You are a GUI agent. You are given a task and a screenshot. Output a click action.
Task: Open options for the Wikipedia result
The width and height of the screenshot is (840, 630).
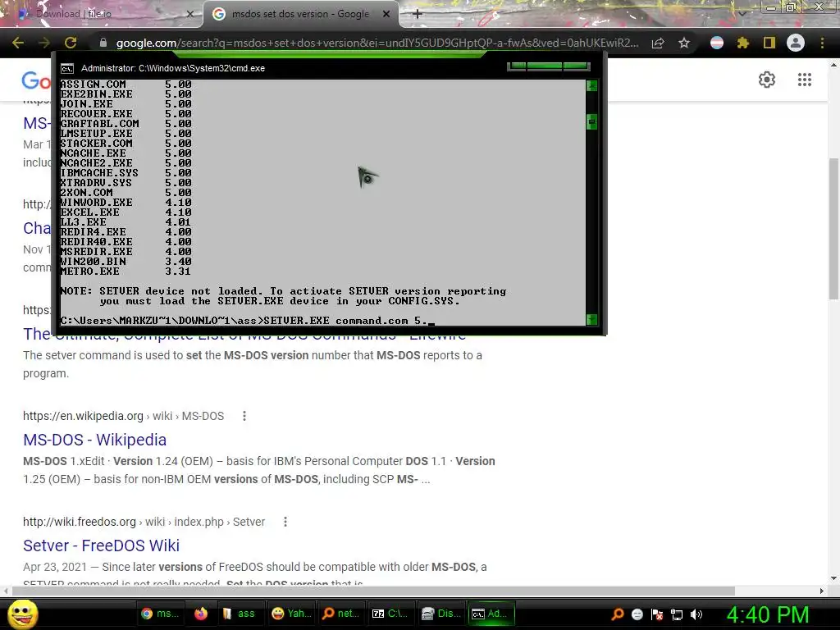(x=244, y=416)
